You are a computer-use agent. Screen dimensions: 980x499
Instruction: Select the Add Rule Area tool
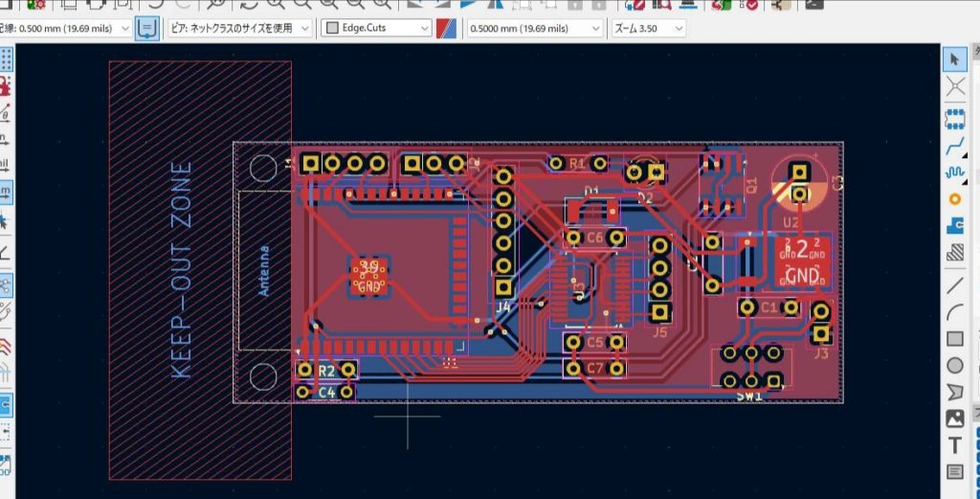[x=954, y=254]
